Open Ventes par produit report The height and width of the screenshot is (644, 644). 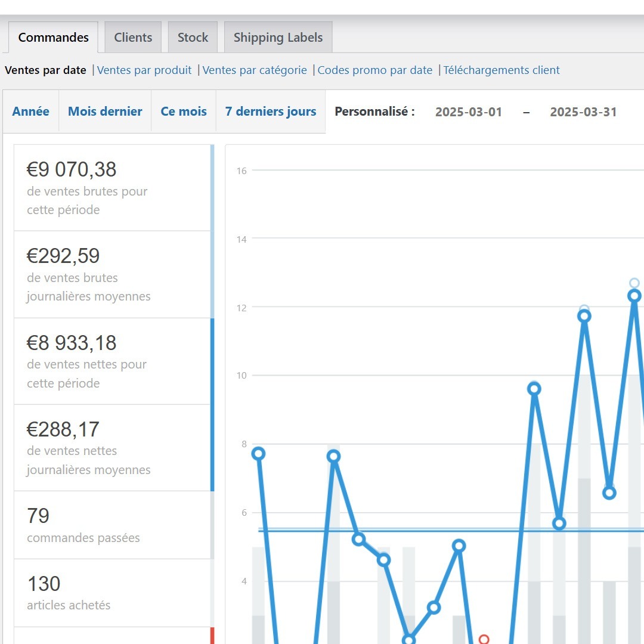[x=144, y=70]
